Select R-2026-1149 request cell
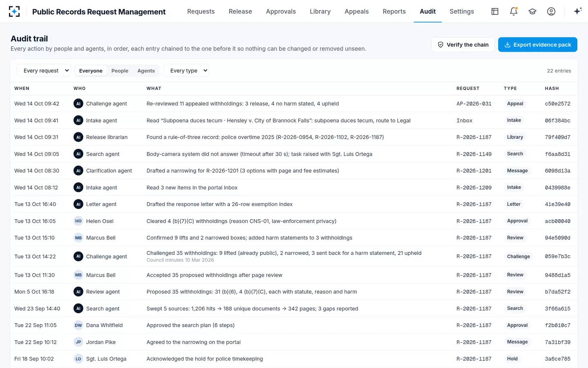 (x=474, y=154)
